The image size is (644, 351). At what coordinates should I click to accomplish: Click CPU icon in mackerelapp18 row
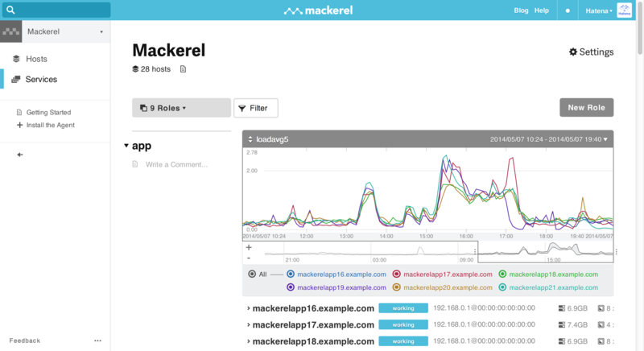[601, 341]
